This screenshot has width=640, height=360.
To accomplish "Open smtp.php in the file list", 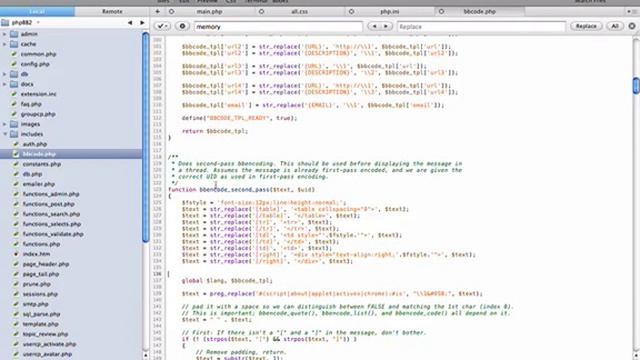I will 36,304.
